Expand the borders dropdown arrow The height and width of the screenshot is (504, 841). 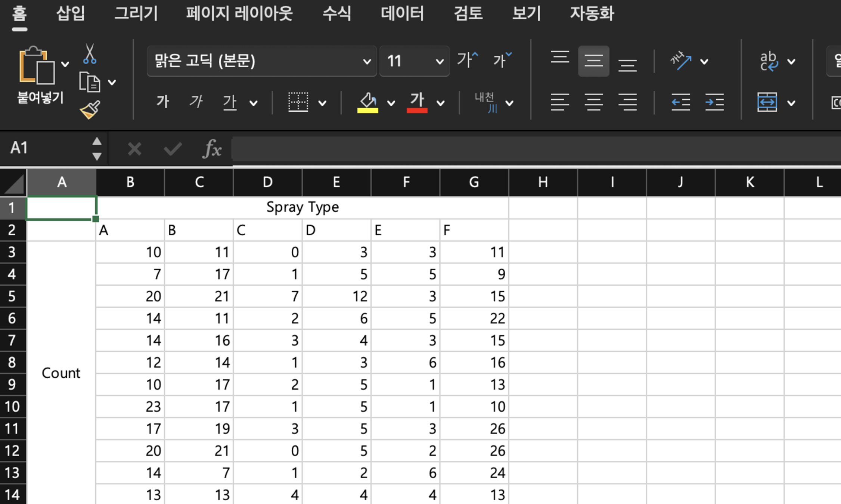coord(322,103)
